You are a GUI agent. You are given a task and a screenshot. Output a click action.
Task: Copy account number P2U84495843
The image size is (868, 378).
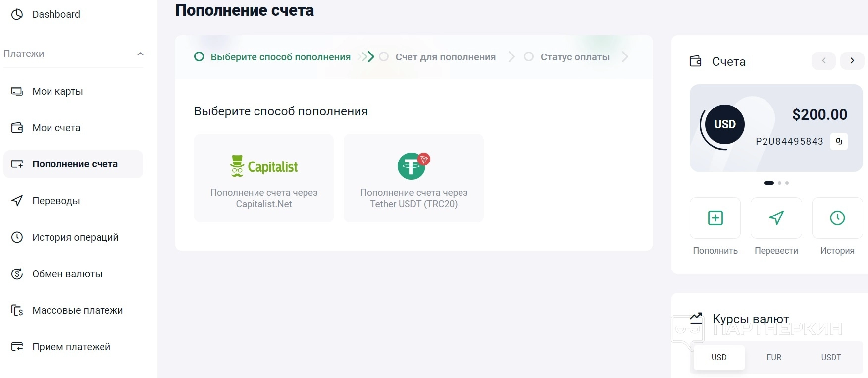(x=839, y=141)
